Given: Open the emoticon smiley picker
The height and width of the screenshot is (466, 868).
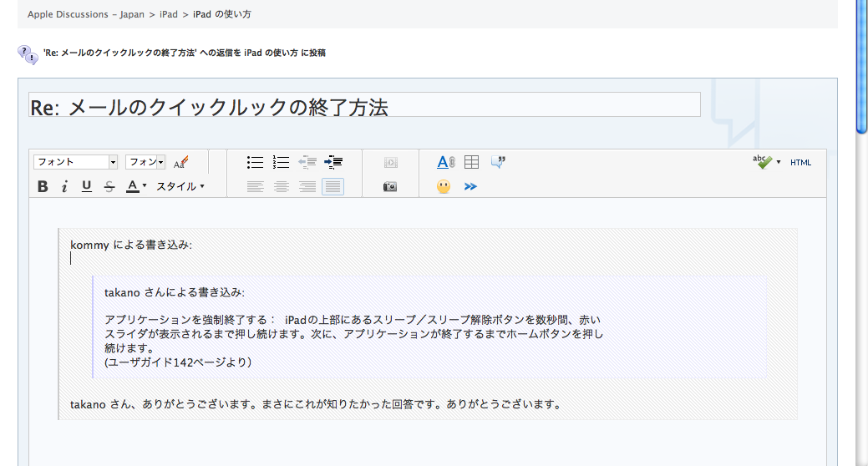Looking at the screenshot, I should point(444,186).
